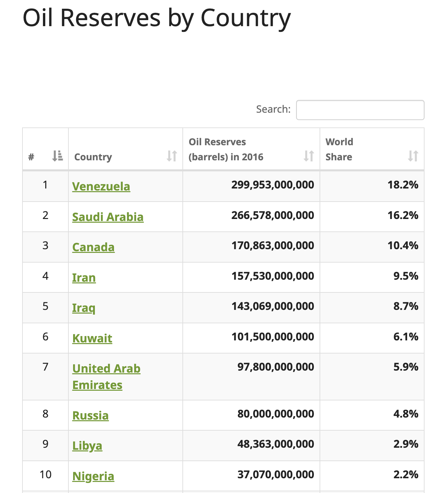This screenshot has height=493, width=448.
Task: Visit the Iran country page
Action: (x=84, y=278)
